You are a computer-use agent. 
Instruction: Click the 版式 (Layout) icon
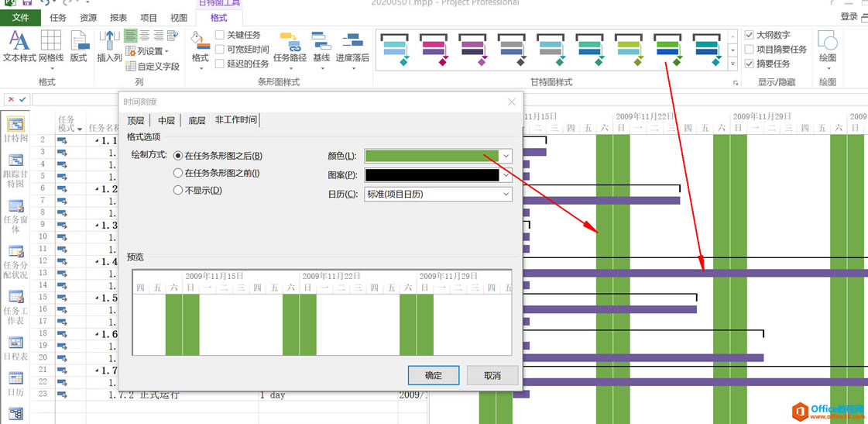click(79, 46)
